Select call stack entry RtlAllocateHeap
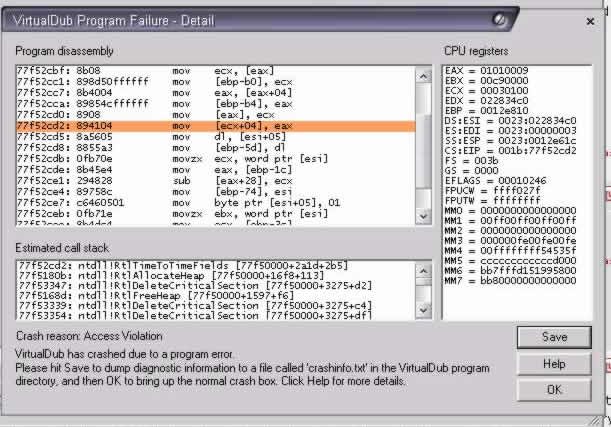 pos(216,276)
